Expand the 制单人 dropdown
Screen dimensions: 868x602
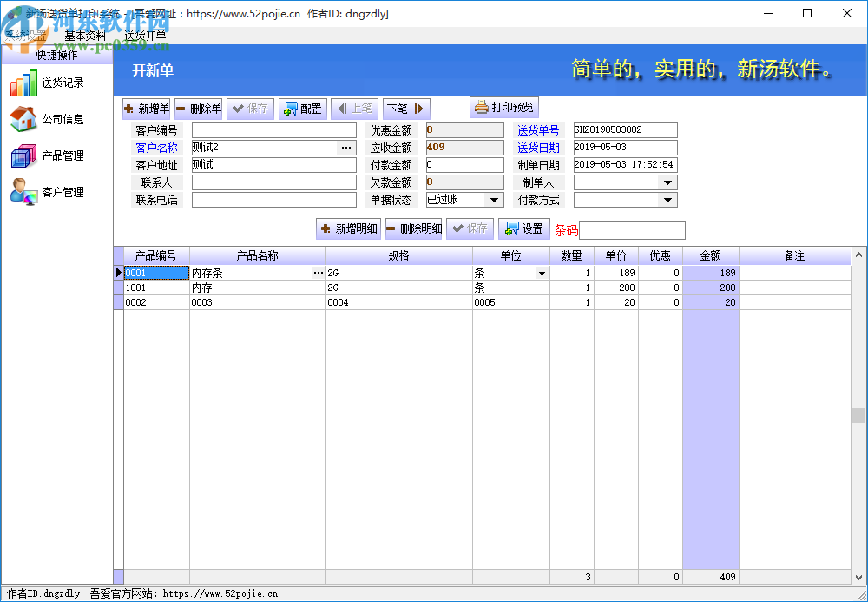coord(667,182)
